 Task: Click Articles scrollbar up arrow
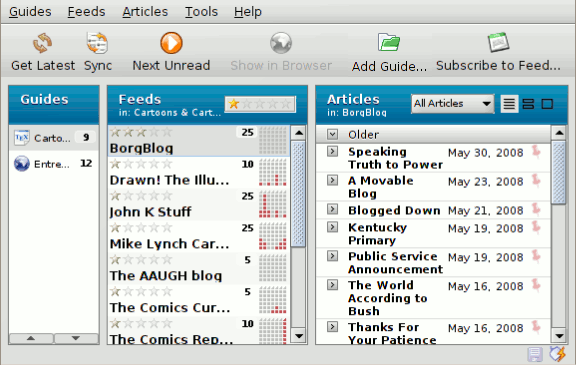pyautogui.click(x=559, y=133)
